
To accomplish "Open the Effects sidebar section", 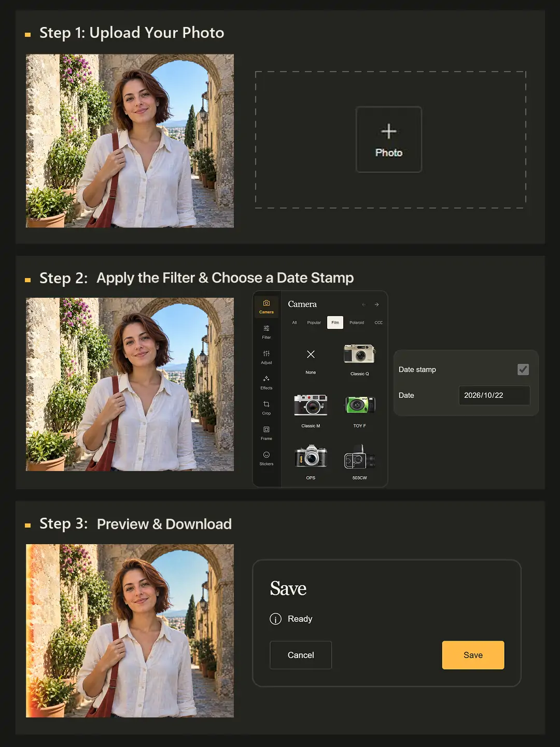I will point(267,383).
